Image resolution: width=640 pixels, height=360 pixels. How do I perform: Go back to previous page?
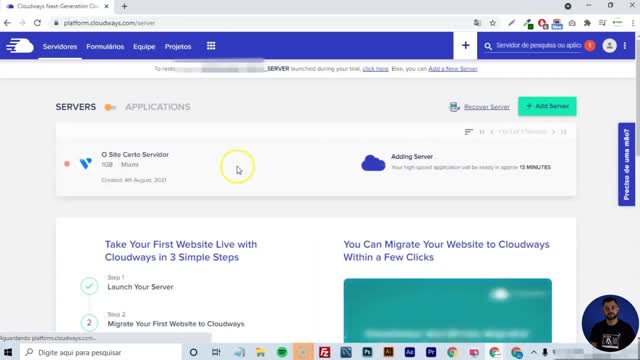tap(7, 23)
